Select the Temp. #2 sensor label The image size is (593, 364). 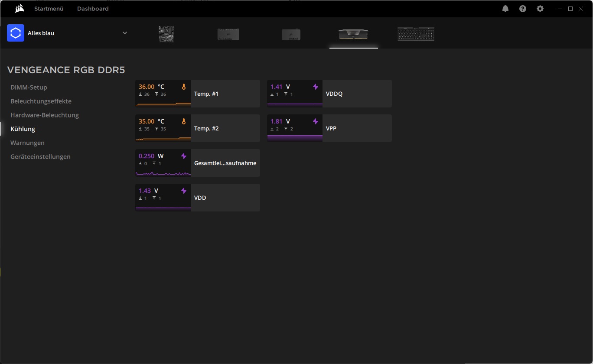point(206,128)
